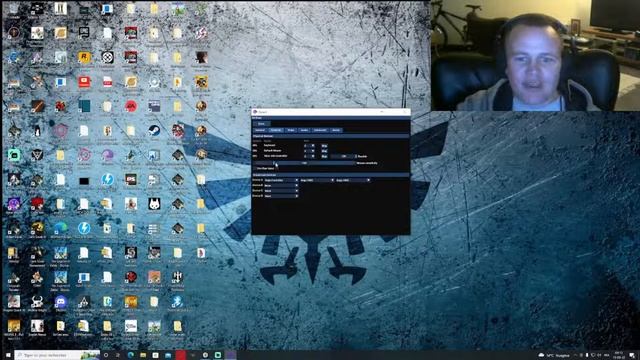This screenshot has height=360, width=640.
Task: Open the second Sega VMU dropdown of Device A
Action: 353,180
